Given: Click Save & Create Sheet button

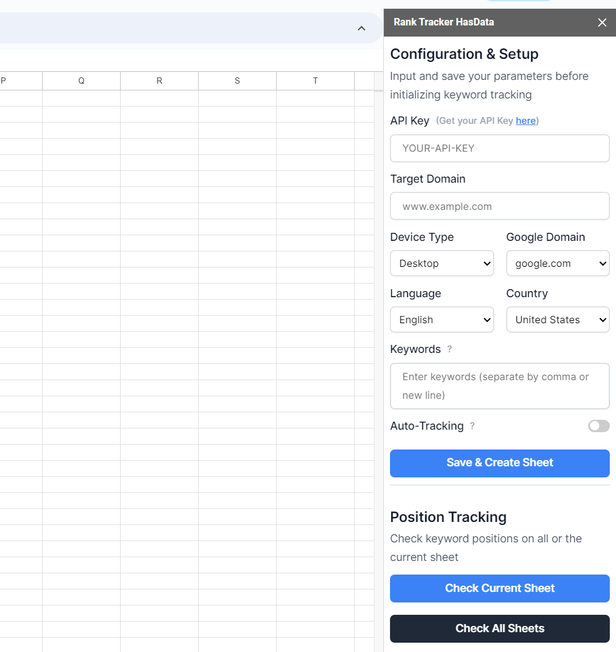Looking at the screenshot, I should (500, 463).
